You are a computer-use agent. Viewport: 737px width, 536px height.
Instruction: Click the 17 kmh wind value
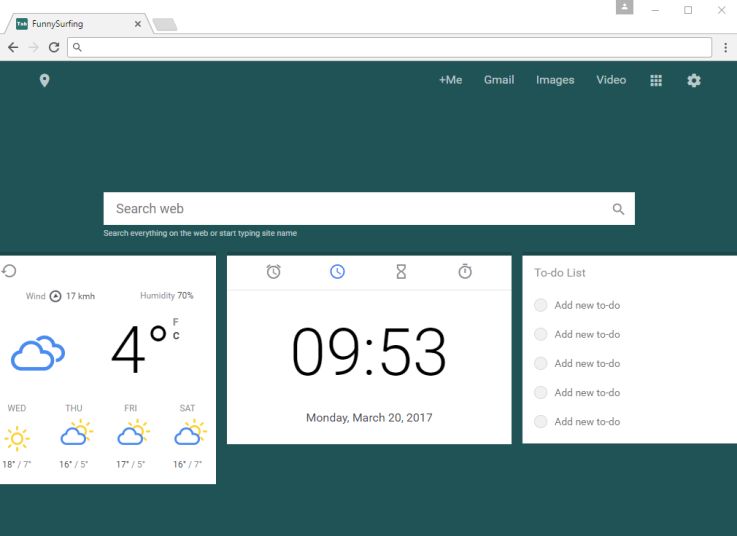[80, 296]
